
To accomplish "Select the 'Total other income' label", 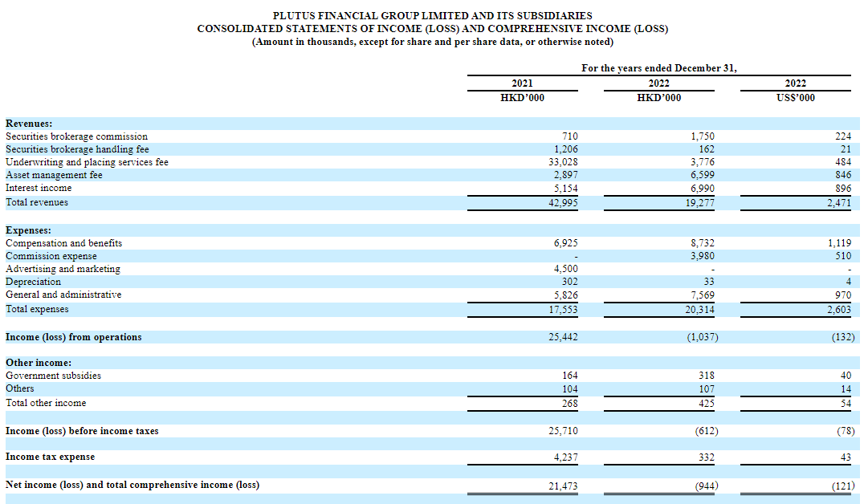I will 46,403.
